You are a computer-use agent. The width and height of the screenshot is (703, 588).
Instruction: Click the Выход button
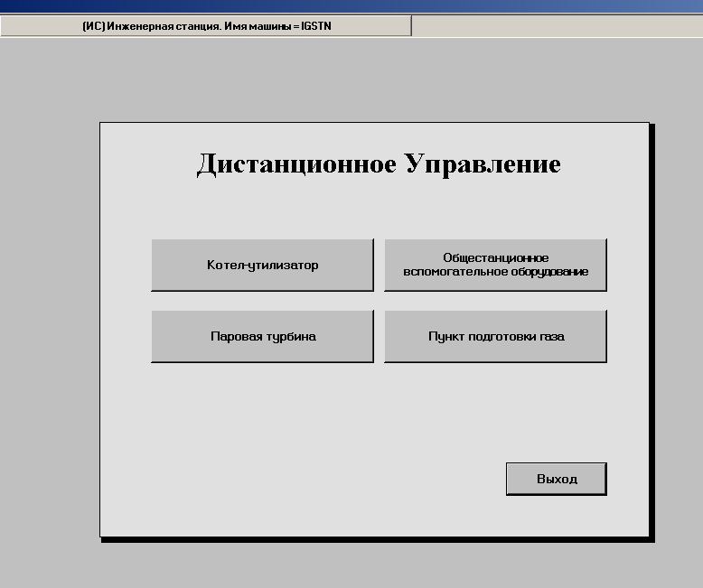(557, 479)
